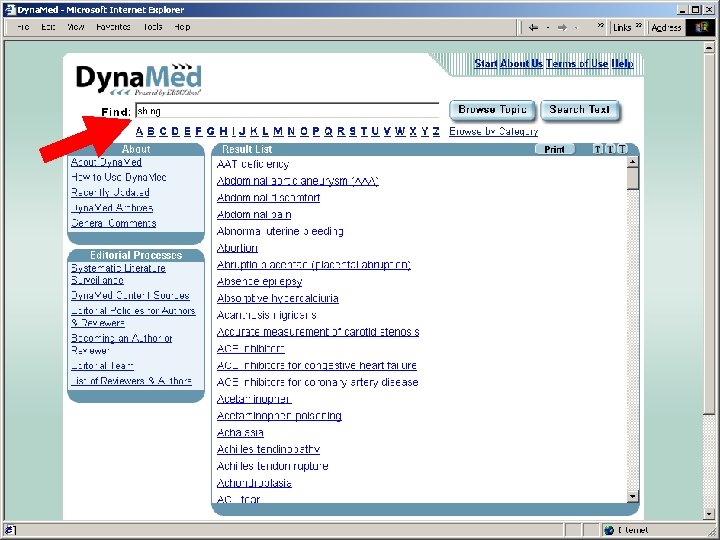Screen dimensions: 720x540
Task: Browse topics starting with letter S
Action: point(353,132)
